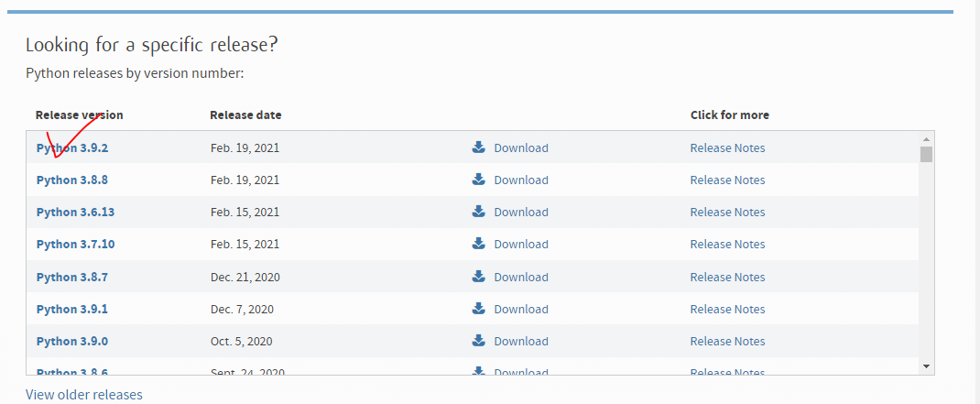Click the download icon for Python 3.9.1
This screenshot has width=980, height=404.
(x=478, y=309)
